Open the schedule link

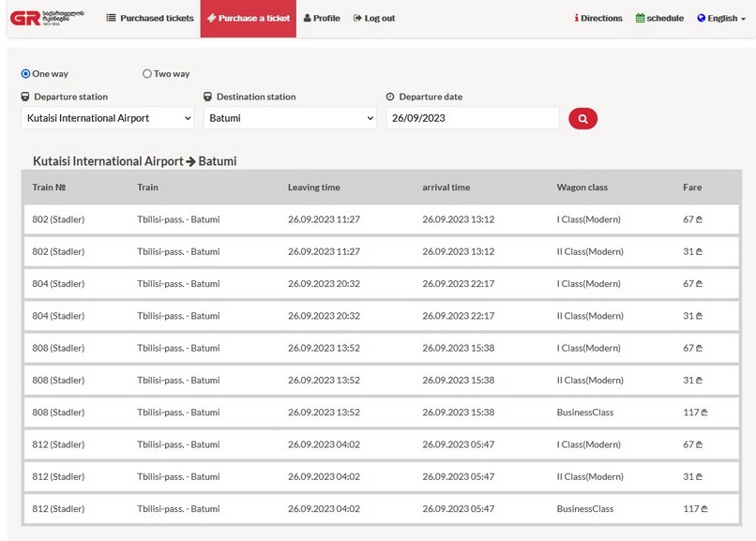tap(659, 18)
